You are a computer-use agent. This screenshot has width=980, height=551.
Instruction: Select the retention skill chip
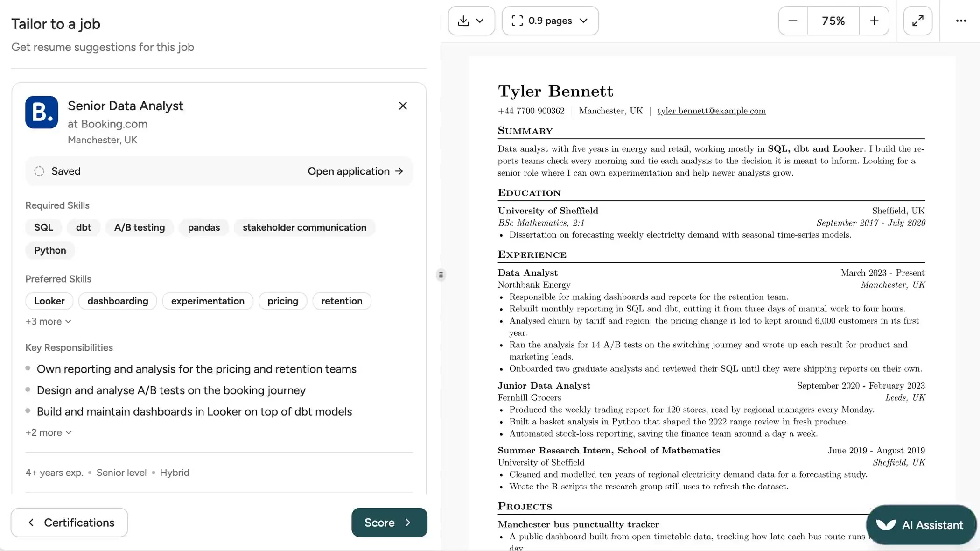click(x=342, y=301)
